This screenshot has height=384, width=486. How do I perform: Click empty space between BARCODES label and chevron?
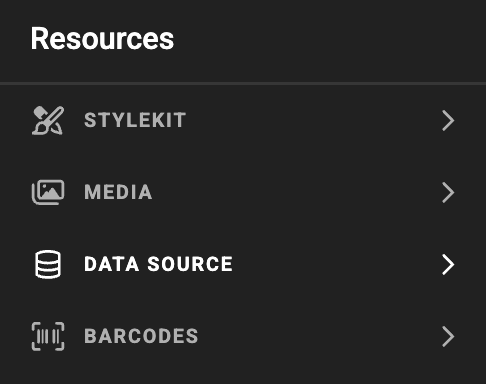coord(320,336)
